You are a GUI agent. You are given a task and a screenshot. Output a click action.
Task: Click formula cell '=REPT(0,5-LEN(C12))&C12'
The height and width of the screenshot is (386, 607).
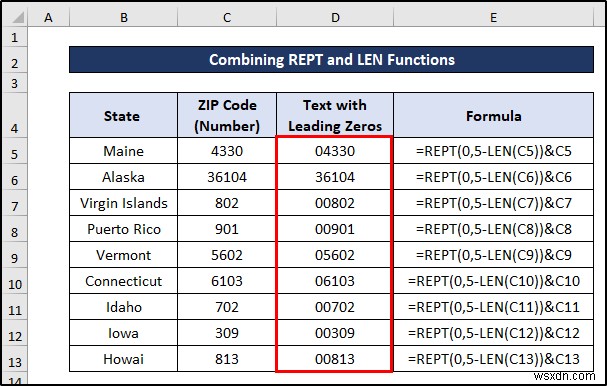coord(493,333)
